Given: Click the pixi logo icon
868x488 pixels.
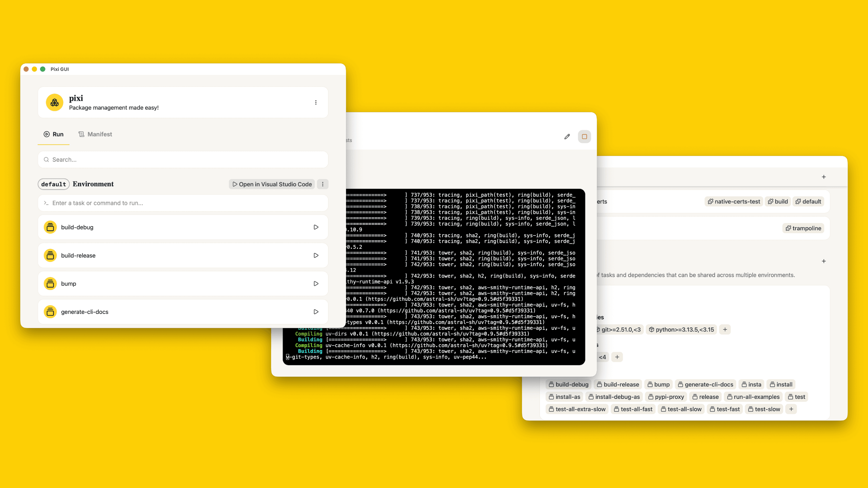Looking at the screenshot, I should coord(54,102).
